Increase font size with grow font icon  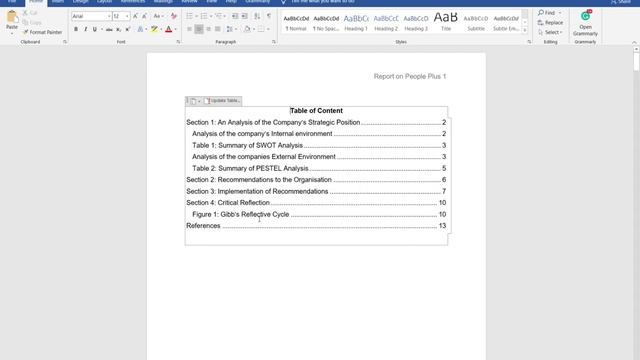136,16
